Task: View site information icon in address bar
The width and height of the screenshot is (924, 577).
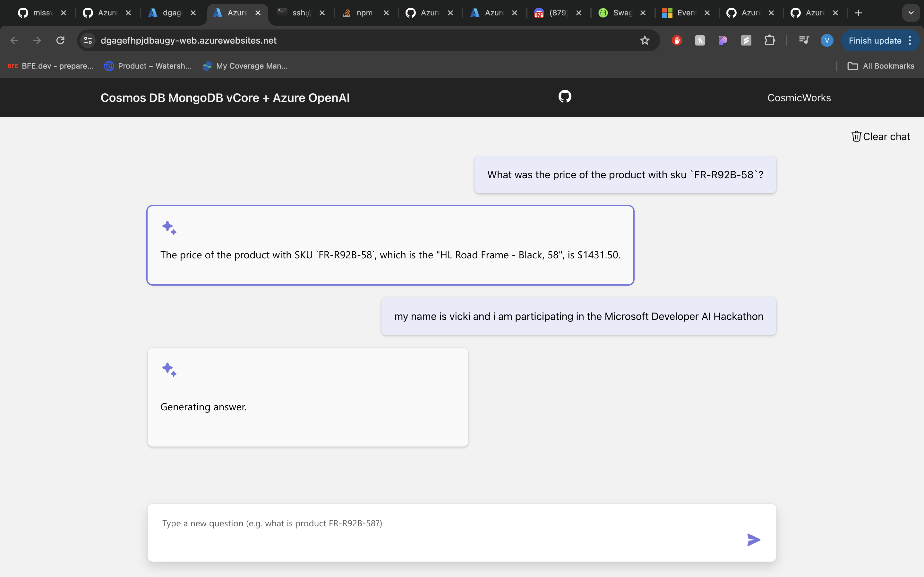Action: pyautogui.click(x=88, y=40)
